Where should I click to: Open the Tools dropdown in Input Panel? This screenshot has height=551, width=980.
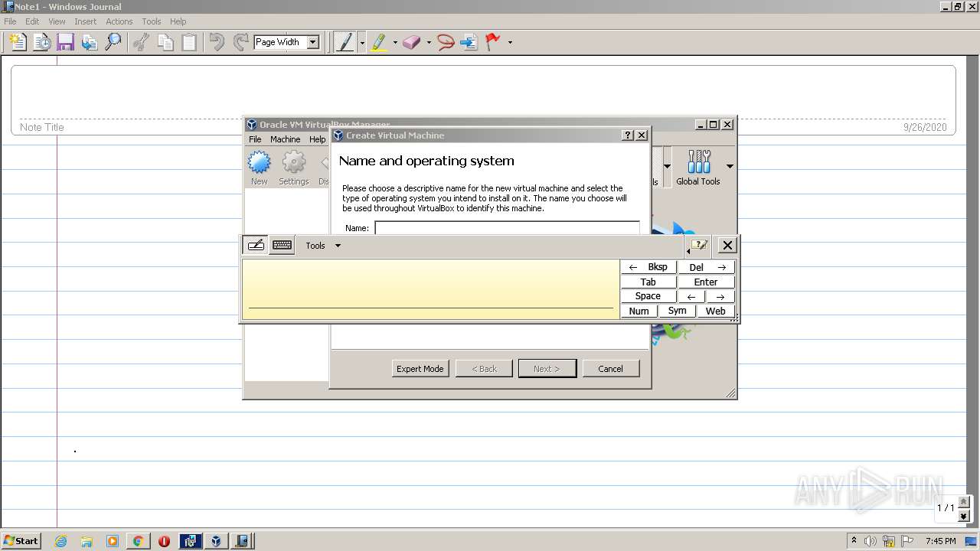click(322, 246)
